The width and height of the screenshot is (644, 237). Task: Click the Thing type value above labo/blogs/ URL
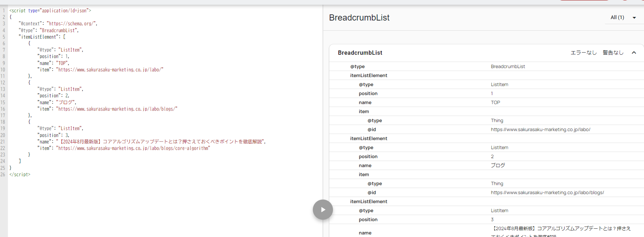click(x=497, y=183)
